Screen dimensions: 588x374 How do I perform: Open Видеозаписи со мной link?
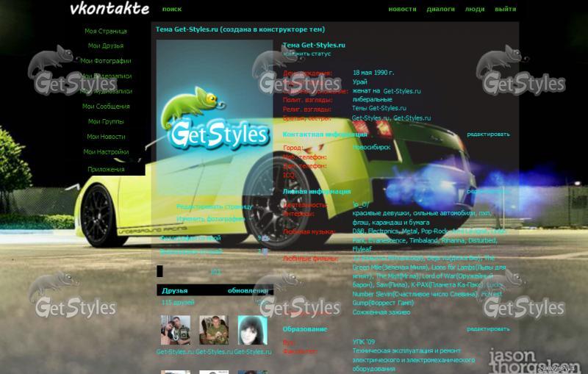191,251
